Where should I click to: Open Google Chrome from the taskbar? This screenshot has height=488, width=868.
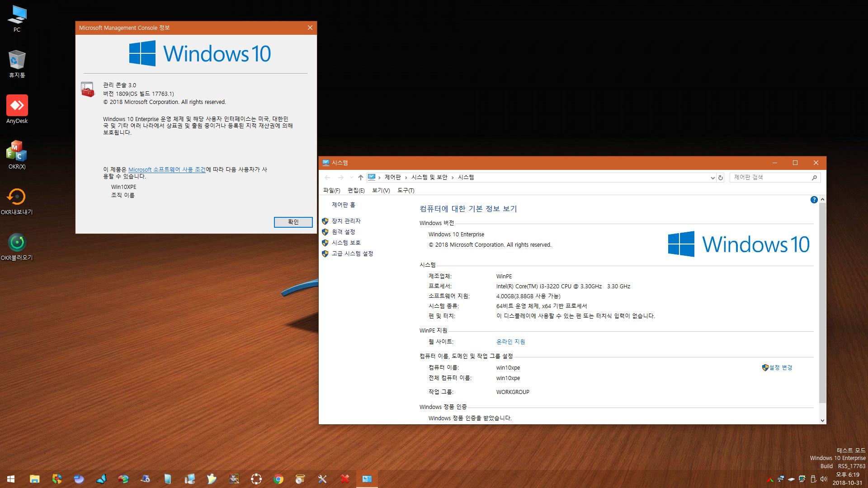pos(278,479)
